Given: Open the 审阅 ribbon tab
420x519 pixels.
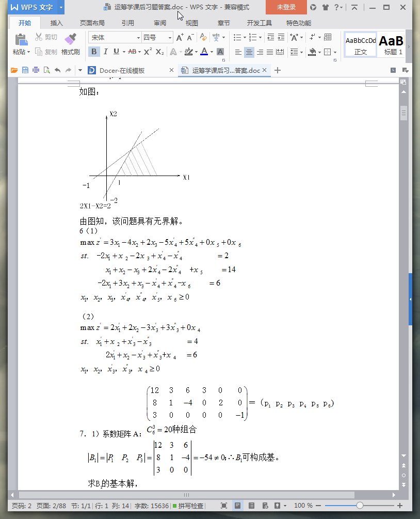Looking at the screenshot, I should coord(160,23).
